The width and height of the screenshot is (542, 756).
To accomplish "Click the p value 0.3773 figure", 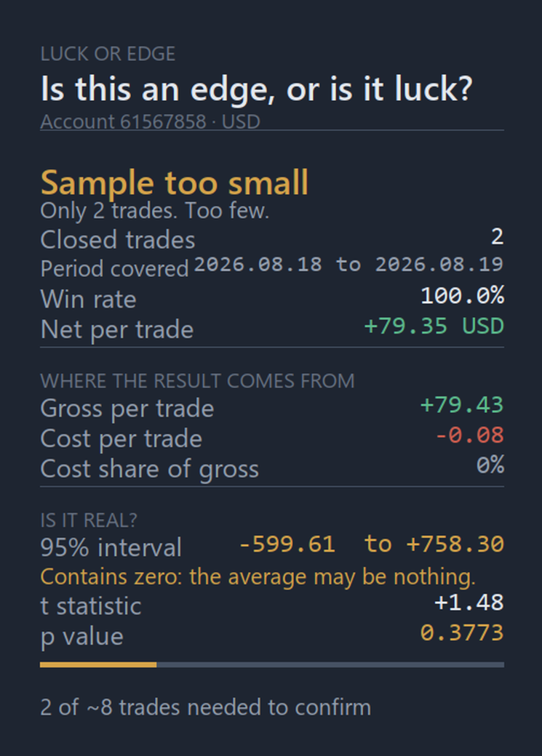I will click(462, 633).
